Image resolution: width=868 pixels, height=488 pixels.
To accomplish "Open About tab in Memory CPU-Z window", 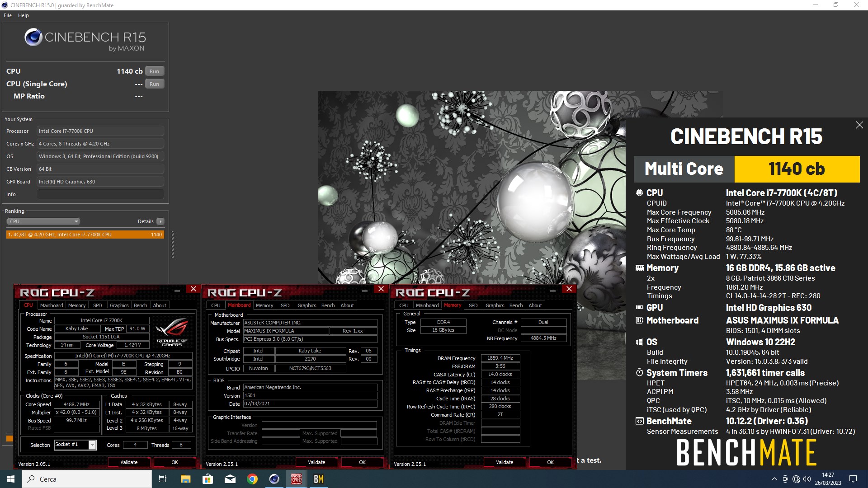I will click(x=535, y=305).
